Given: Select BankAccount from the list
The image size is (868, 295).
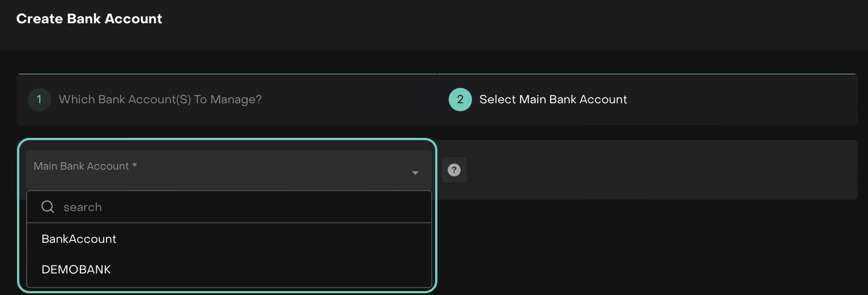Looking at the screenshot, I should (79, 239).
